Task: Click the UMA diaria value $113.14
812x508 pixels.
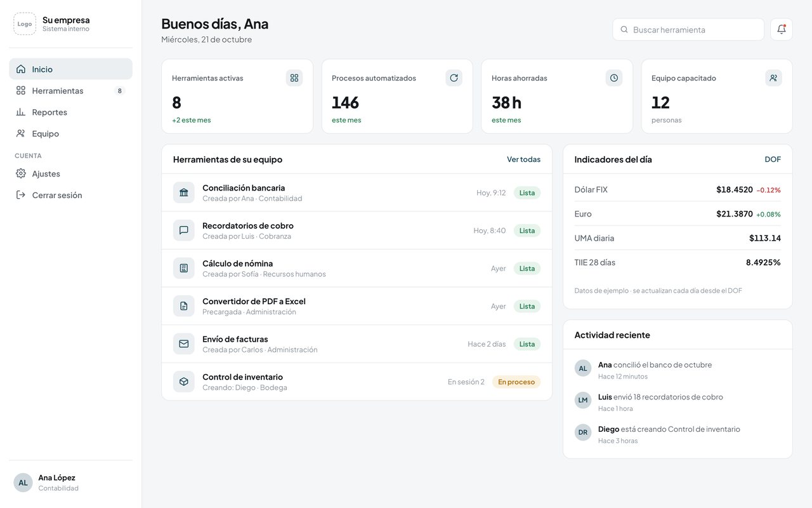Action: click(765, 238)
